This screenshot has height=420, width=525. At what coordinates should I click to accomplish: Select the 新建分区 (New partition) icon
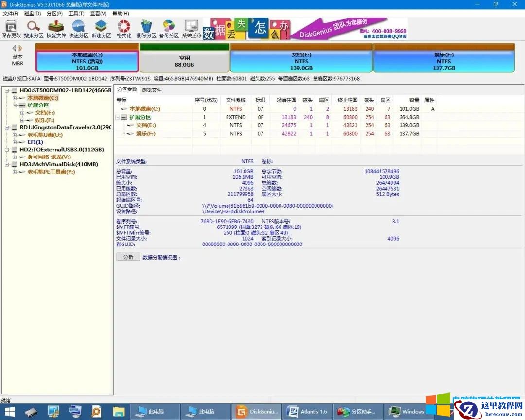point(101,29)
